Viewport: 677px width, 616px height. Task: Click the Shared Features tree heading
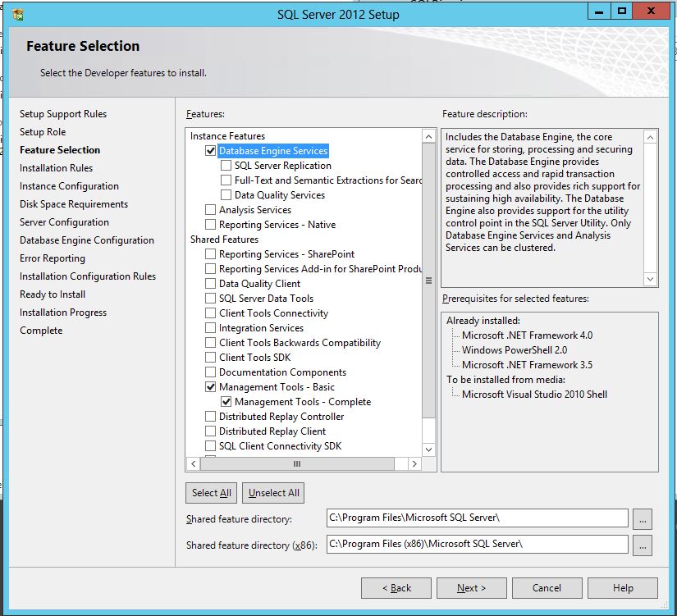click(x=225, y=240)
